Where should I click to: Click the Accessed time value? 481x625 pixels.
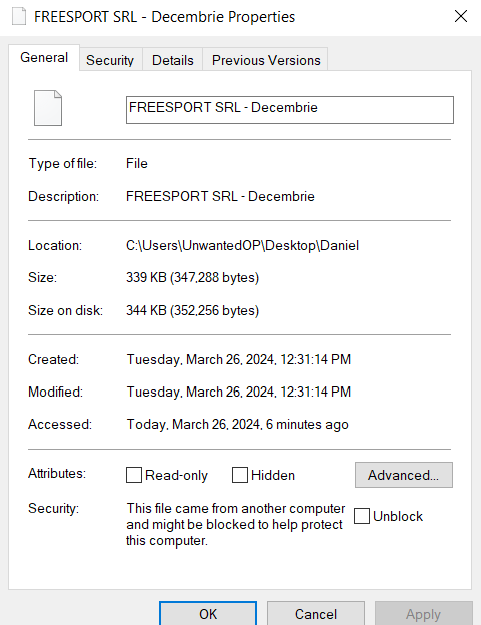tap(237, 424)
